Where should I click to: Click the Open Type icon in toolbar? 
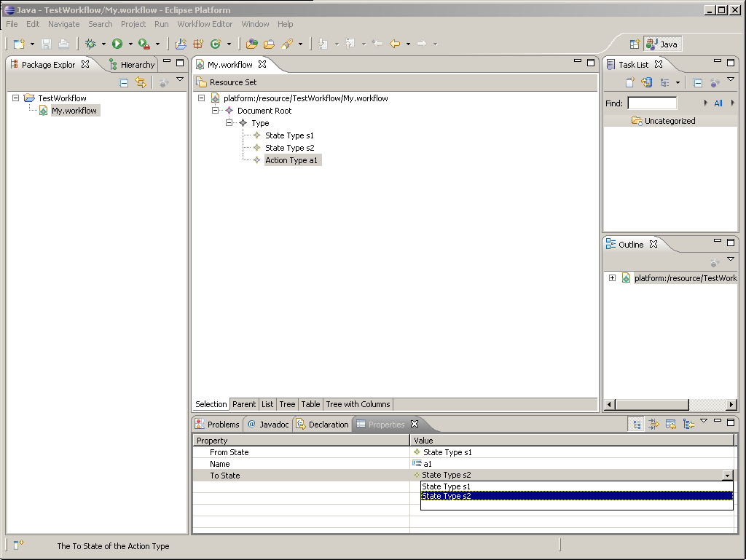pyautogui.click(x=252, y=44)
